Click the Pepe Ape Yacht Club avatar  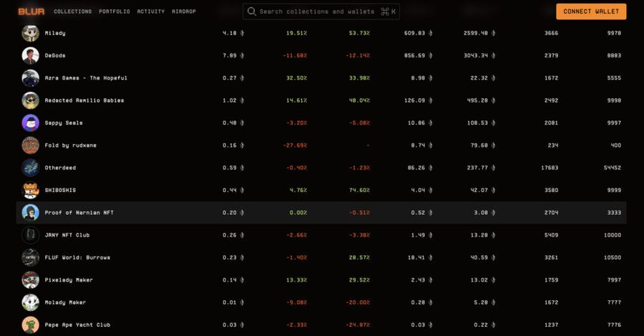click(x=30, y=325)
